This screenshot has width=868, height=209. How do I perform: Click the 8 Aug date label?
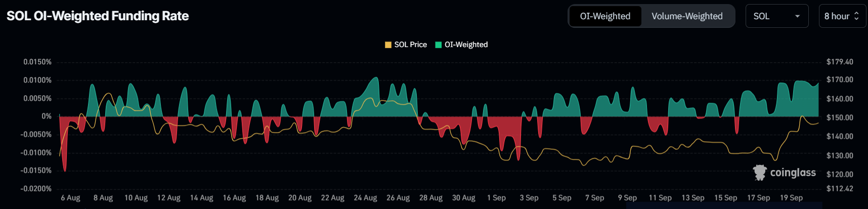coord(103,198)
